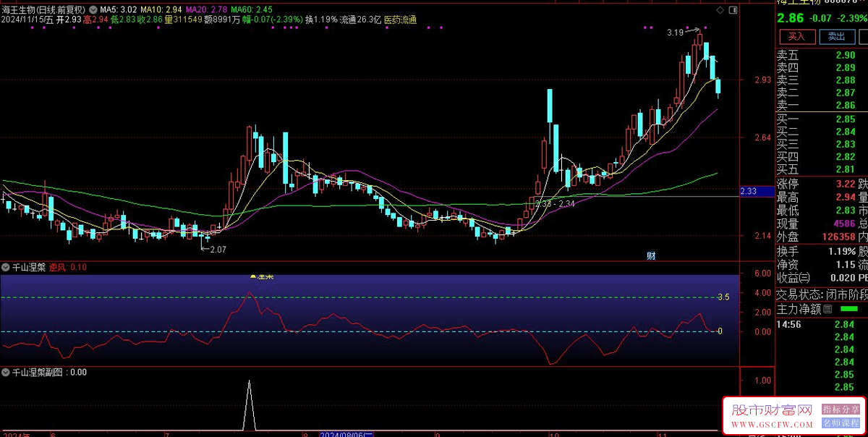Image resolution: width=868 pixels, height=437 pixels.
Task: Click the 卖三 ask price 2.88
Action: pyautogui.click(x=845, y=80)
